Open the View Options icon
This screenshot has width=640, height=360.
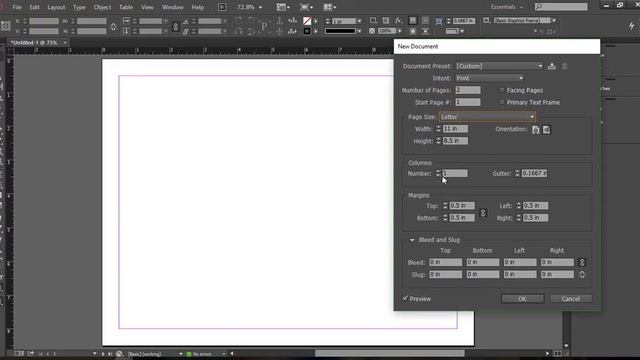[283, 7]
